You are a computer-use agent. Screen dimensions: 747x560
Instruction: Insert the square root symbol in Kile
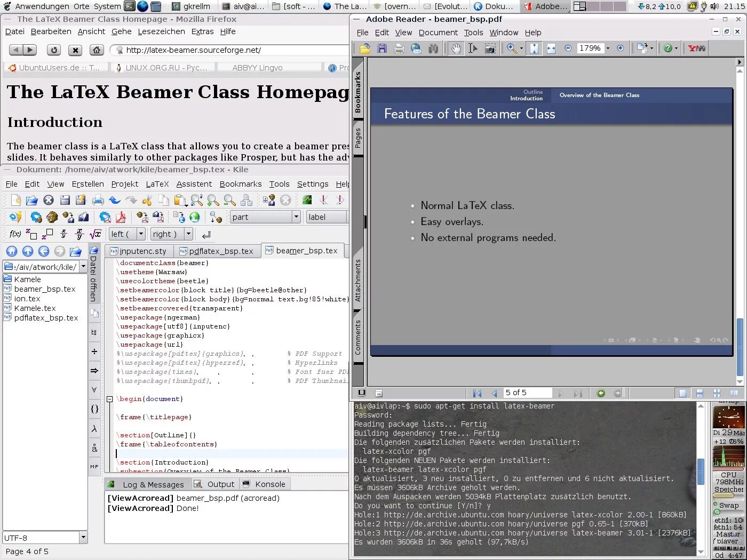(96, 234)
